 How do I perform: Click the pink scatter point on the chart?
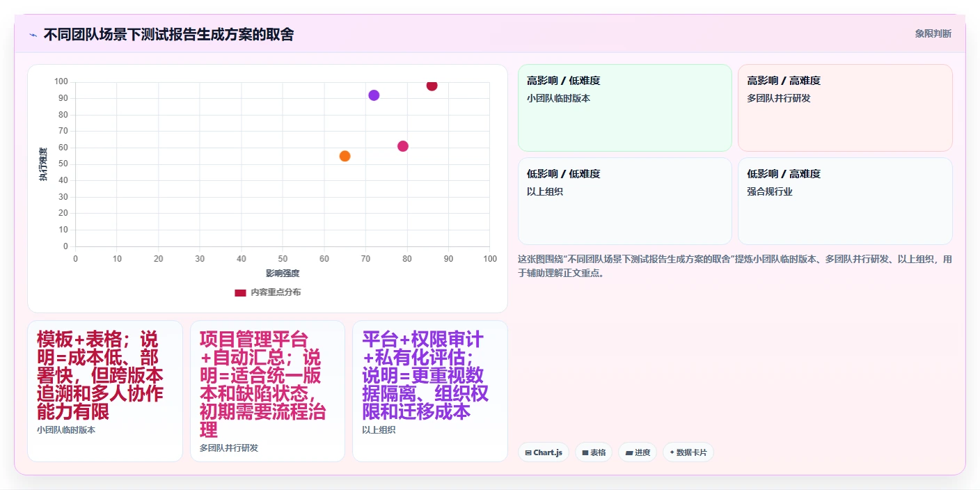pyautogui.click(x=402, y=146)
